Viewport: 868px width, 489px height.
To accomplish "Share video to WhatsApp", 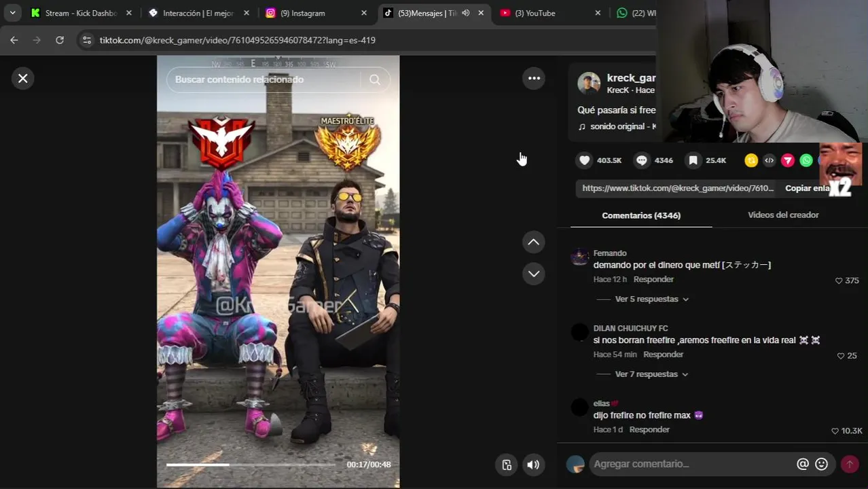I will 806,160.
